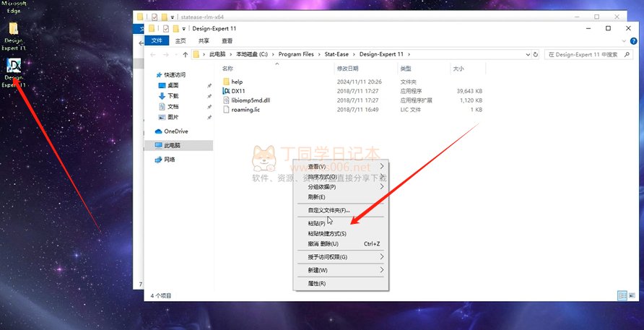Open the address bar history dropdown

click(528, 54)
